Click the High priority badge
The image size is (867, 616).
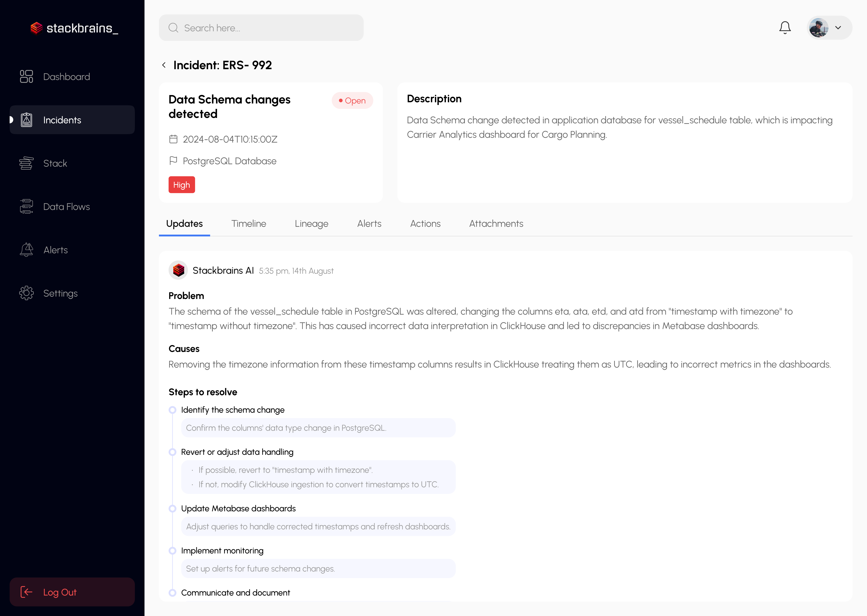click(181, 185)
